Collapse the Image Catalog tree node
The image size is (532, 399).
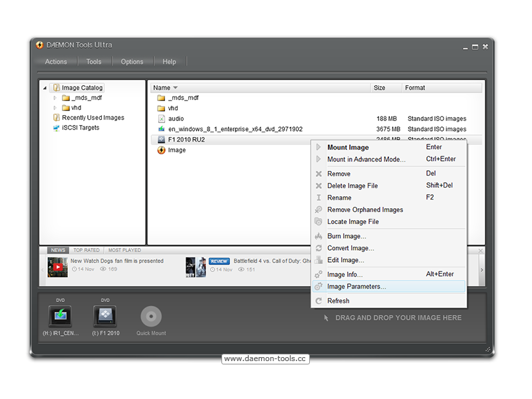click(45, 88)
